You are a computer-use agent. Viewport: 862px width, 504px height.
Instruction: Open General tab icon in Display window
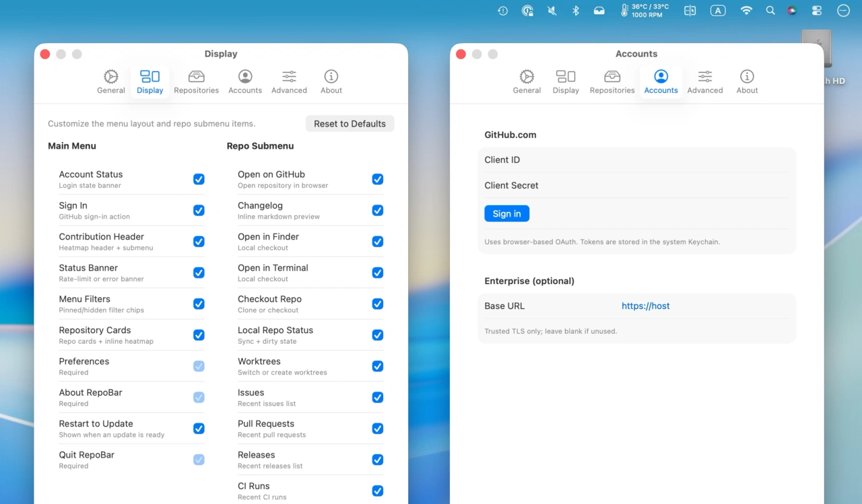(x=111, y=77)
